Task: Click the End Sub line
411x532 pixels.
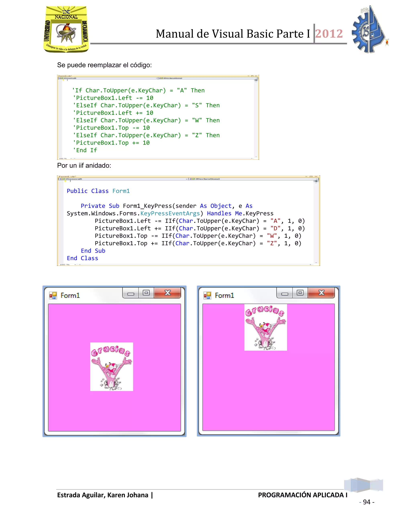Action: point(93,251)
